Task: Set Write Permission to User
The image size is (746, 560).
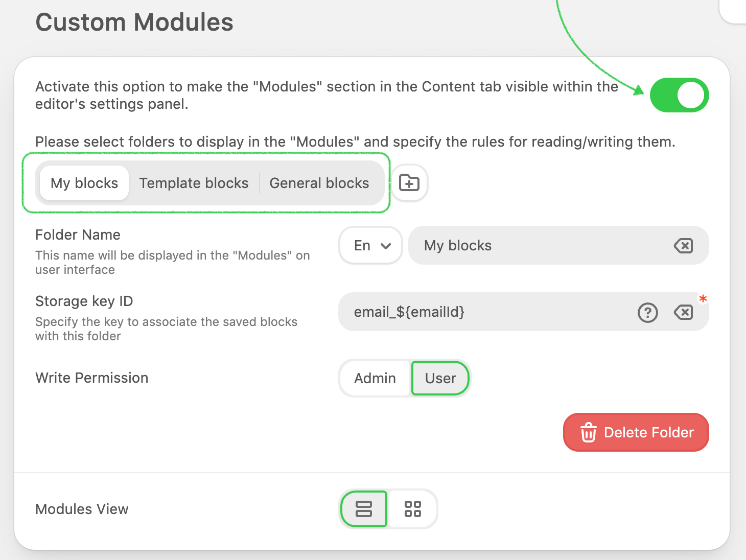Action: tap(440, 378)
